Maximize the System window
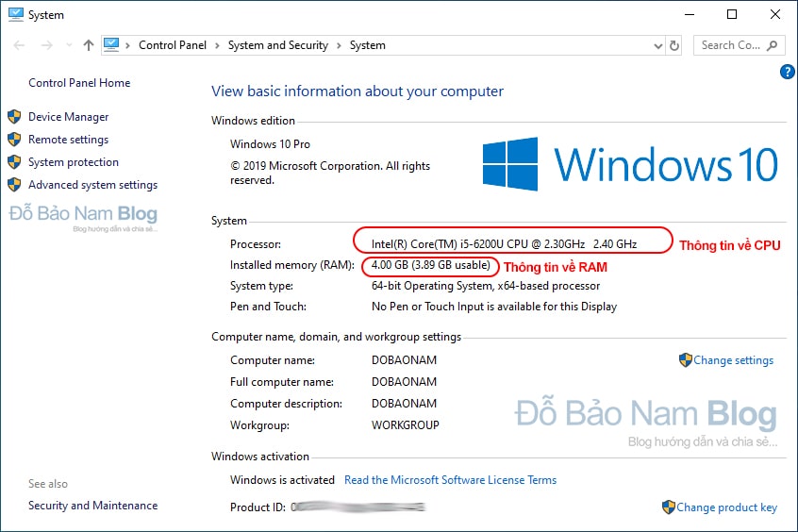798x532 pixels. coord(732,14)
